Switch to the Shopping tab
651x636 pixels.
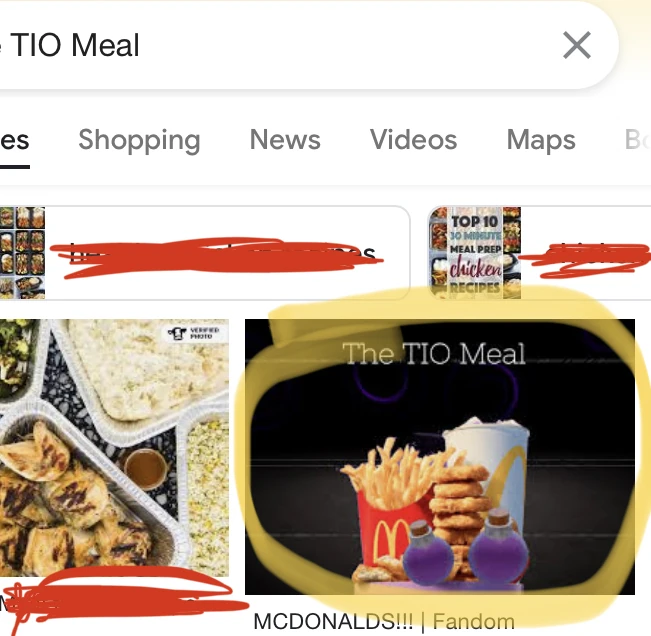(x=140, y=139)
